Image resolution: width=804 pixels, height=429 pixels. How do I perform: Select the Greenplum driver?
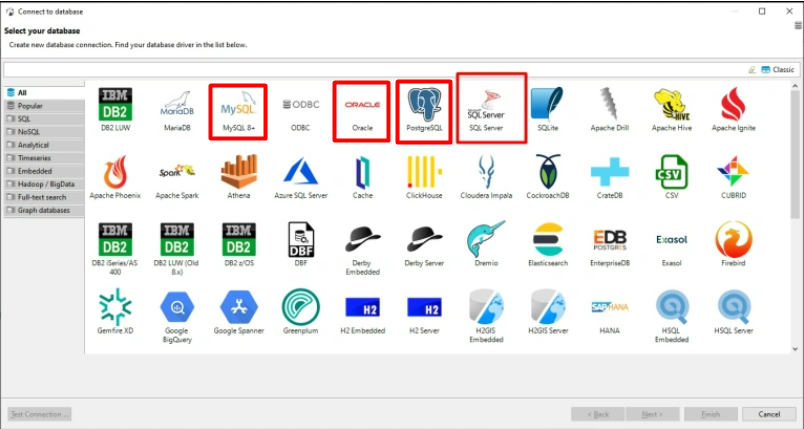[x=300, y=313]
